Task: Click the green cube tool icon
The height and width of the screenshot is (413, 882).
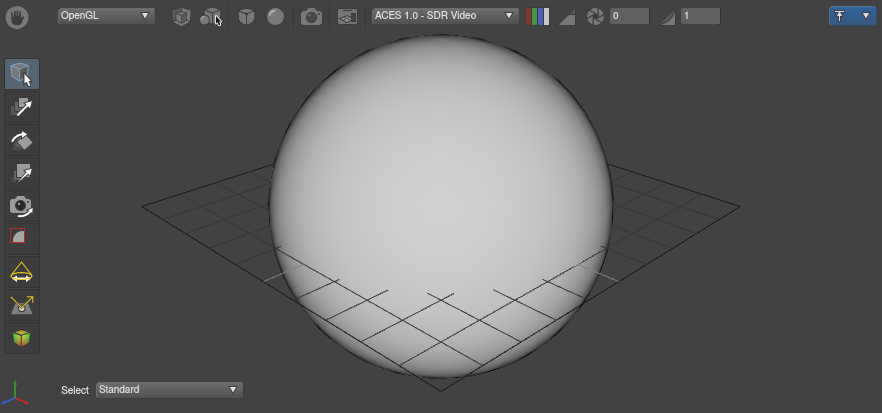Action: 21,338
